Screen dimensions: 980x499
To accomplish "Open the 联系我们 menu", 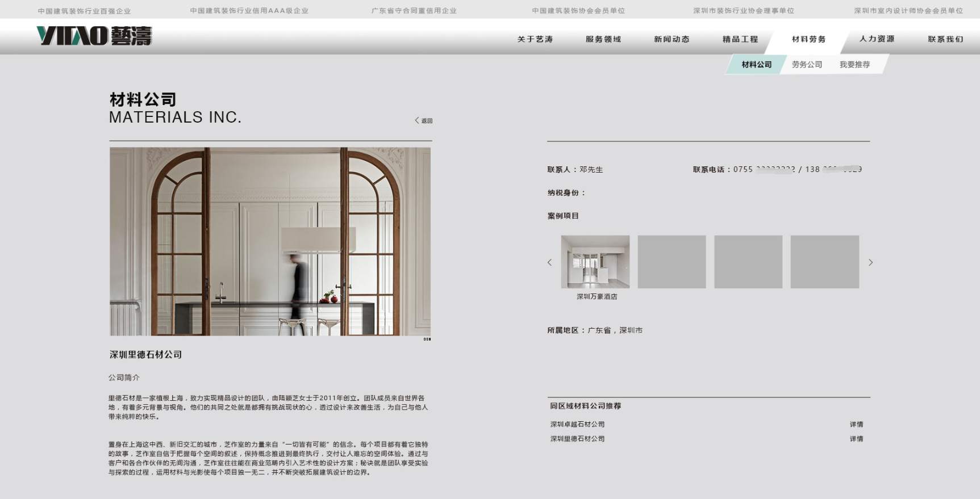I will click(x=946, y=39).
